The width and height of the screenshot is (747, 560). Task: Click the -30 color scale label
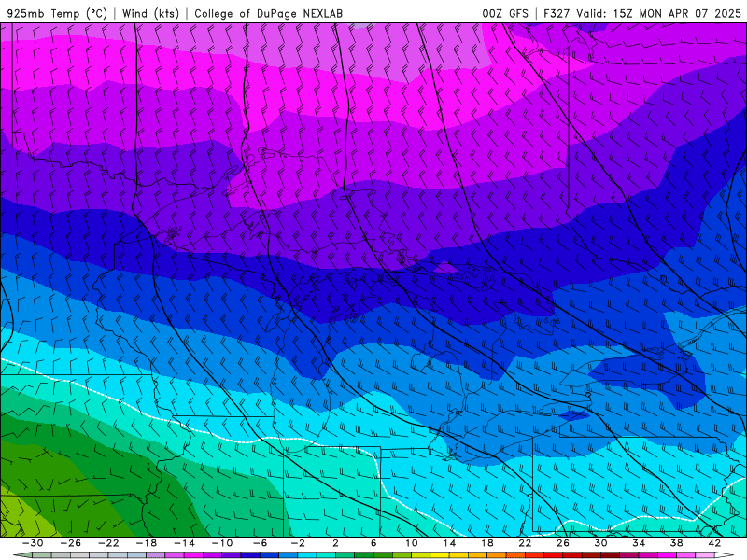click(x=33, y=543)
